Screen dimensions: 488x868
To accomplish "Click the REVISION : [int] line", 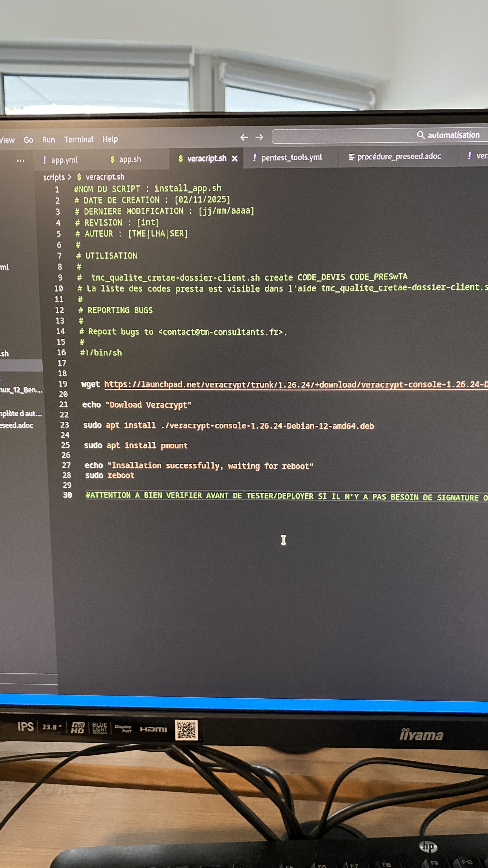I will coord(117,222).
